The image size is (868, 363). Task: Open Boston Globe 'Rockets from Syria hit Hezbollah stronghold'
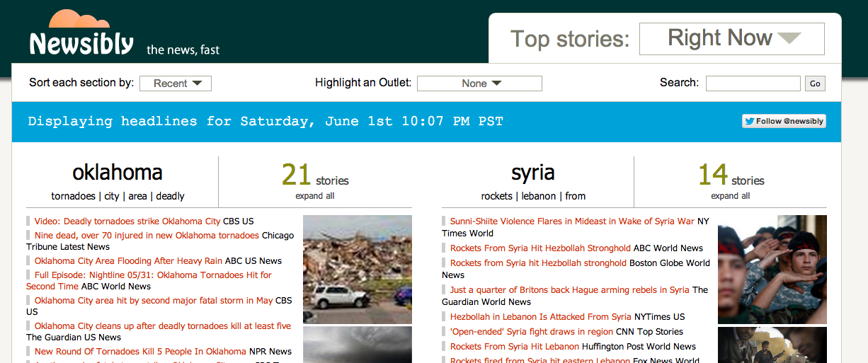[x=538, y=263]
